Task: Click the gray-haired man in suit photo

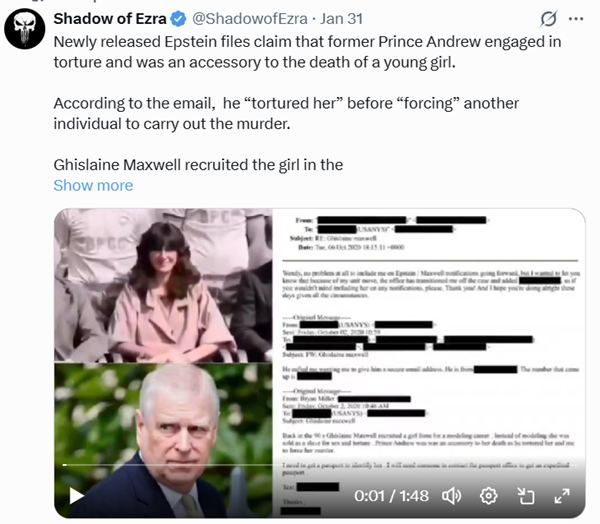Action: [163, 440]
